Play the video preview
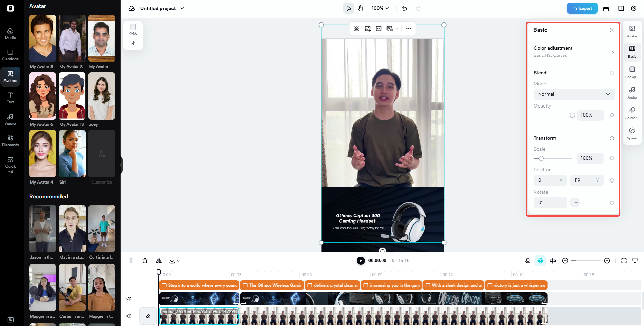 tap(361, 261)
